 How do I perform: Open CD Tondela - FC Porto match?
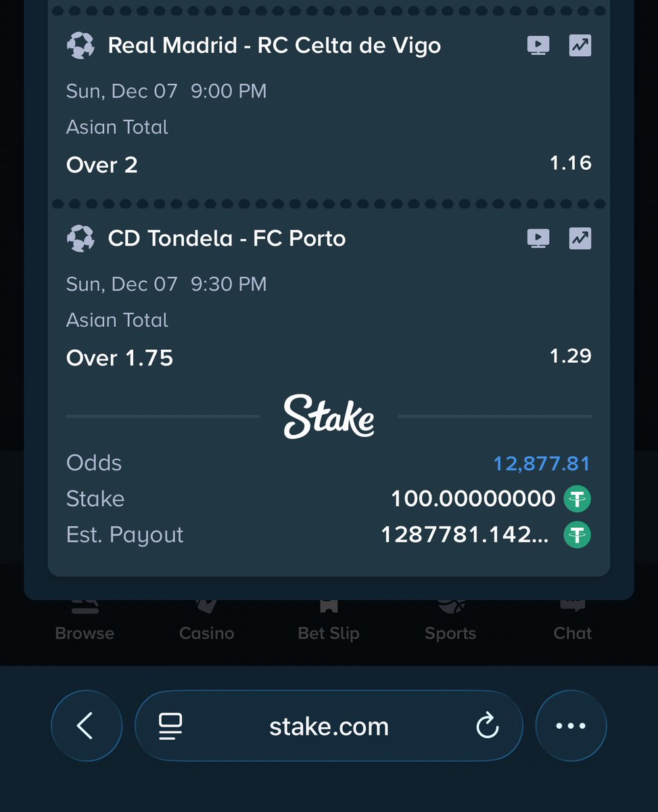pyautogui.click(x=227, y=238)
